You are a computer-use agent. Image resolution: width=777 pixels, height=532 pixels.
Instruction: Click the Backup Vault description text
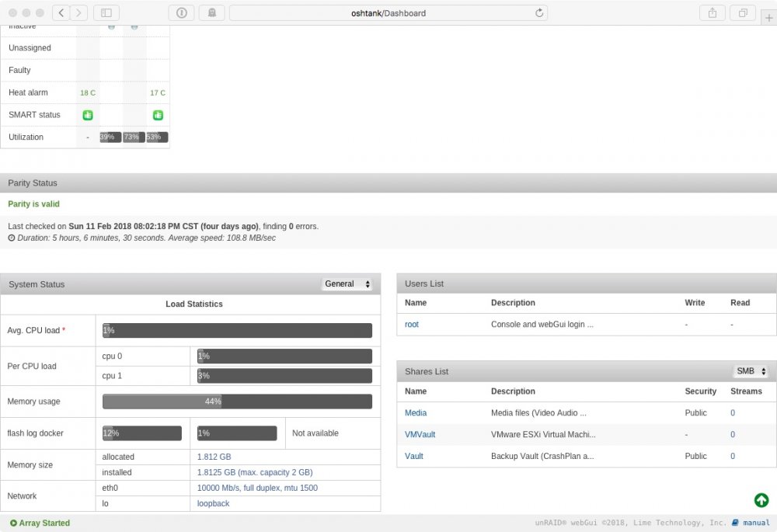(542, 456)
